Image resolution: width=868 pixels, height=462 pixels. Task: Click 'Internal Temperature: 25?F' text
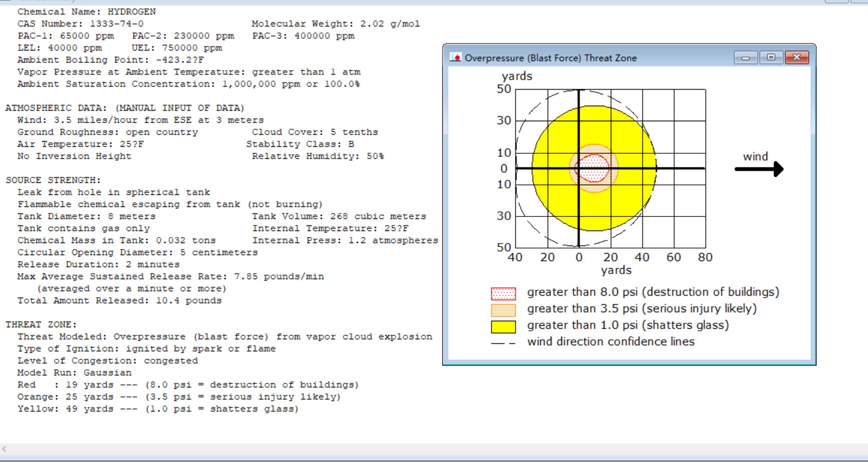[330, 228]
